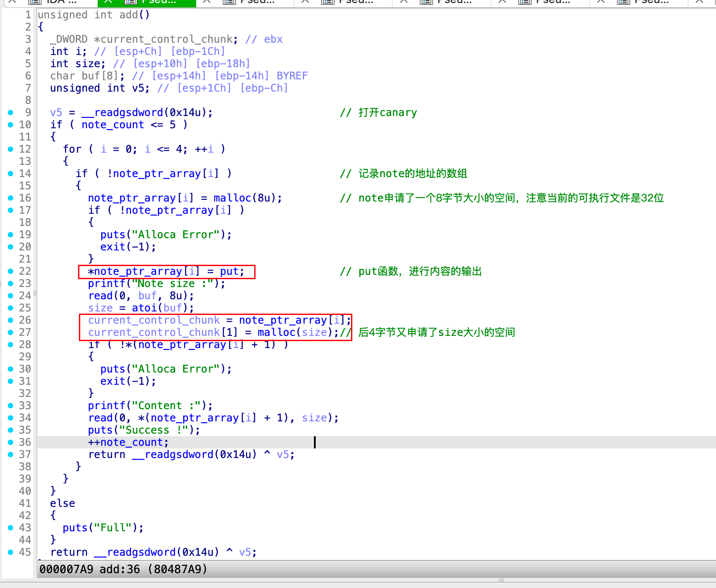Viewport: 716px width, 588px height.
Task: Click the file icon on the last Pseudocode tab
Action: [x=623, y=2]
